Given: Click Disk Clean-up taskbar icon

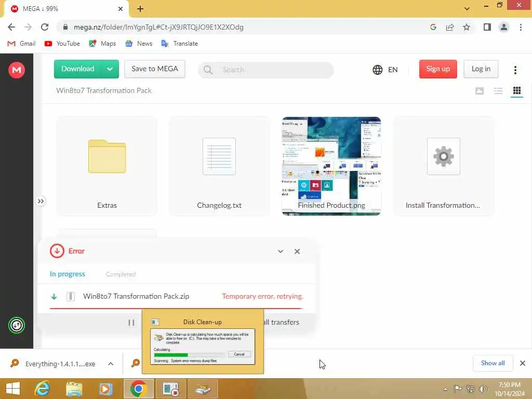Looking at the screenshot, I should coord(203,389).
